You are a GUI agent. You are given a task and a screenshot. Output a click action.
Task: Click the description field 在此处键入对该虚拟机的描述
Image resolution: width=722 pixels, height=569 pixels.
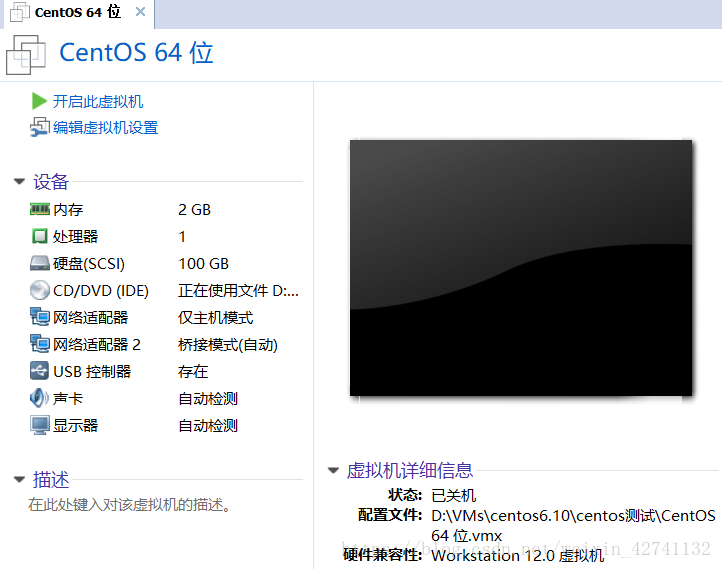129,505
